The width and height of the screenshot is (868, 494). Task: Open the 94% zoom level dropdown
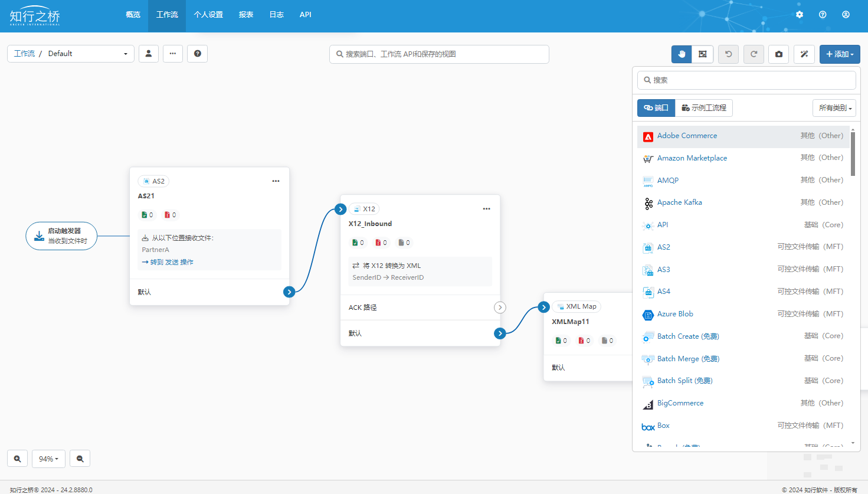pos(48,459)
